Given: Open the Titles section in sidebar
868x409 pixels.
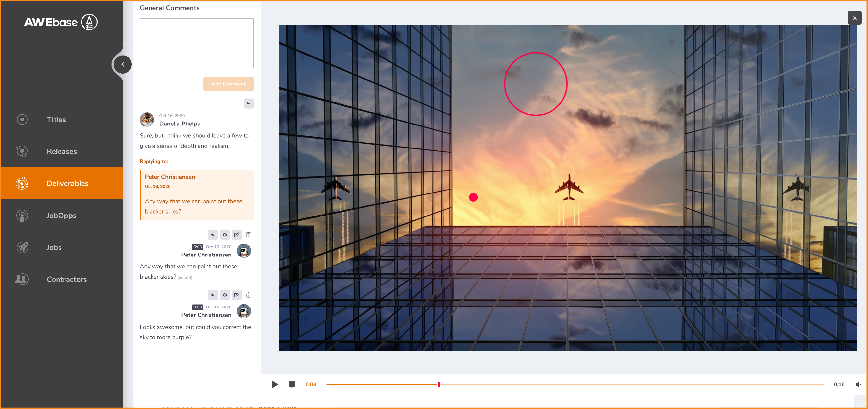Looking at the screenshot, I should click(x=56, y=120).
